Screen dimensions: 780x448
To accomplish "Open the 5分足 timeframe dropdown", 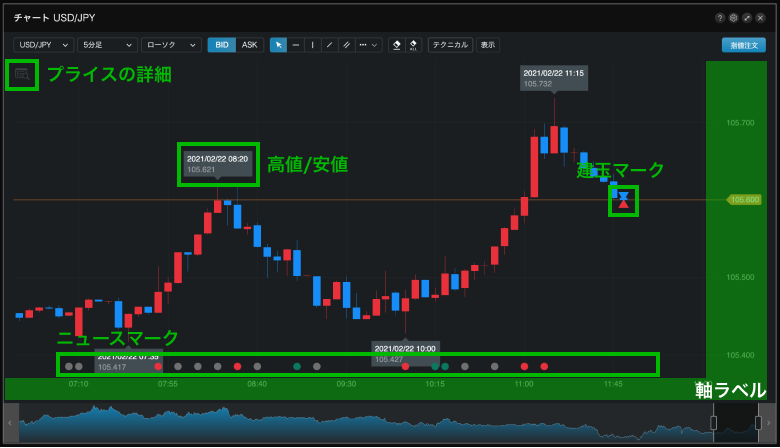I will coord(106,45).
